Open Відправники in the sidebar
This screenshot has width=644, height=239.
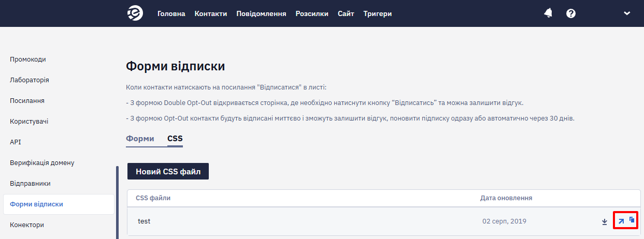[x=30, y=184]
